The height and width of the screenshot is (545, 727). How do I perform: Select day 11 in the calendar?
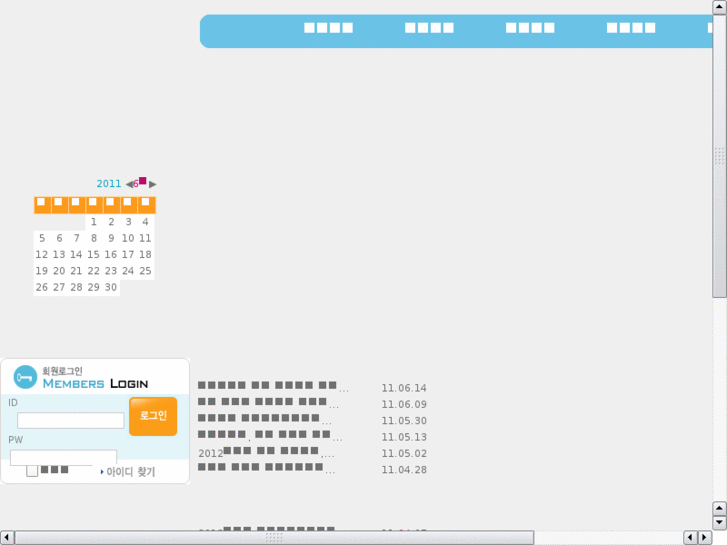point(145,238)
